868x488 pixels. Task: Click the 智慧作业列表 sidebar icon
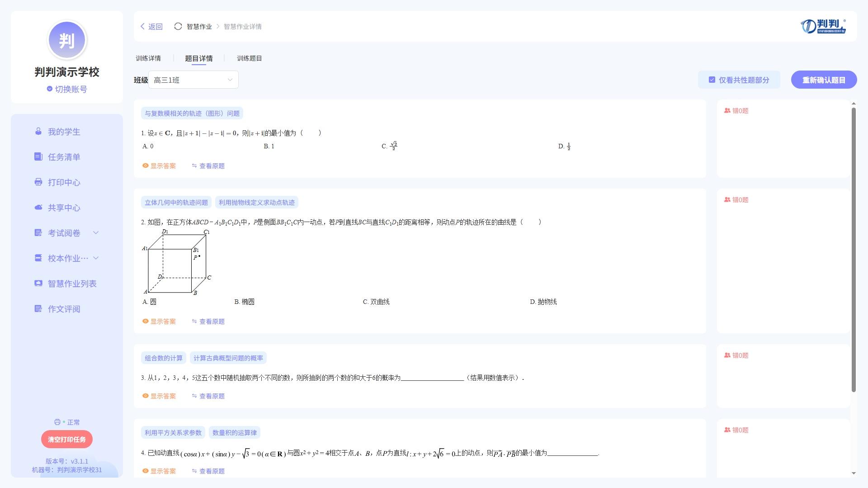coord(38,284)
